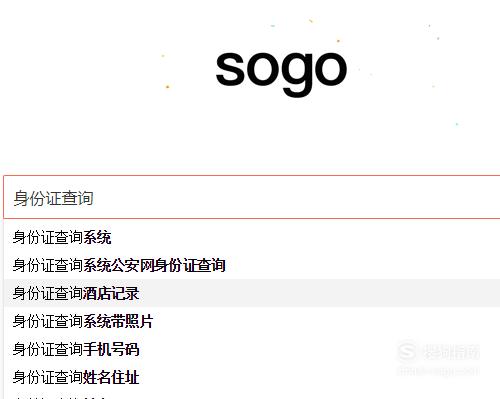
Task: Click bold 手机号码 text in suggestions
Action: [111, 349]
